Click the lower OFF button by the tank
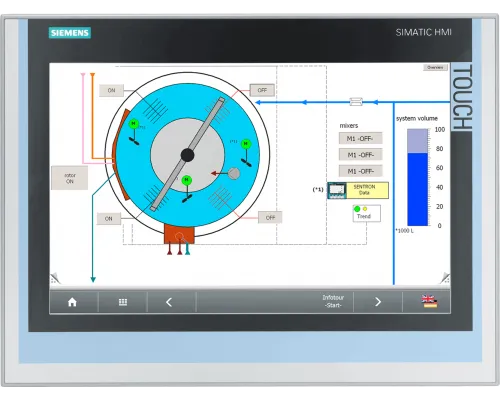 [x=270, y=218]
